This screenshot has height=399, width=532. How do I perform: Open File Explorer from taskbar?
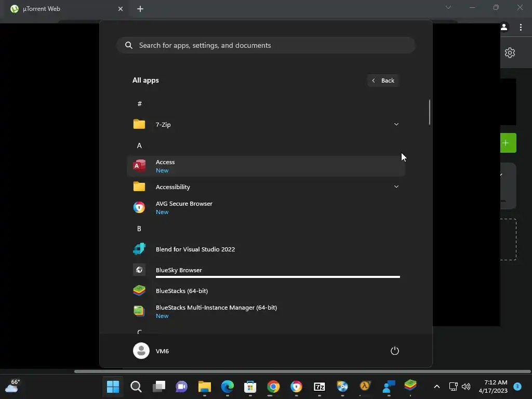pyautogui.click(x=205, y=387)
